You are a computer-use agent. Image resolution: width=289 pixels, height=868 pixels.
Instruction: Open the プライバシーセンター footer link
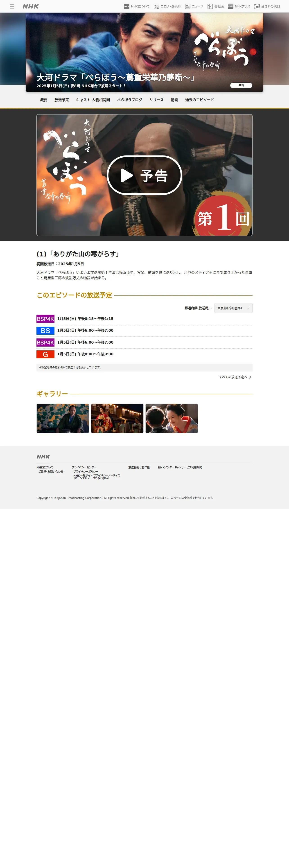(84, 467)
